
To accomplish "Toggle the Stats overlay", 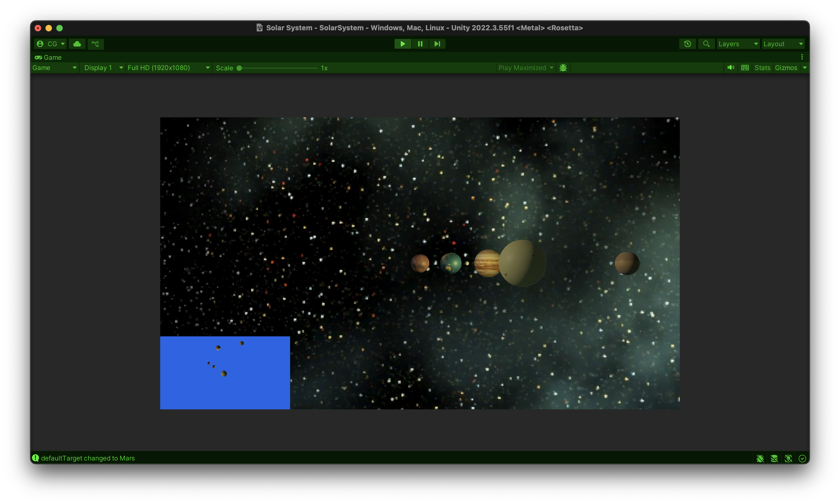I will click(763, 68).
